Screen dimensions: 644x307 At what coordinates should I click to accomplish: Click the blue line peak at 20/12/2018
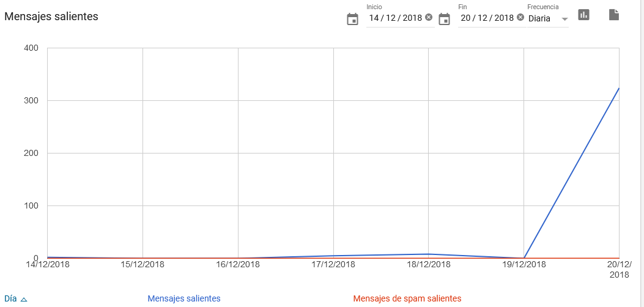click(x=619, y=89)
